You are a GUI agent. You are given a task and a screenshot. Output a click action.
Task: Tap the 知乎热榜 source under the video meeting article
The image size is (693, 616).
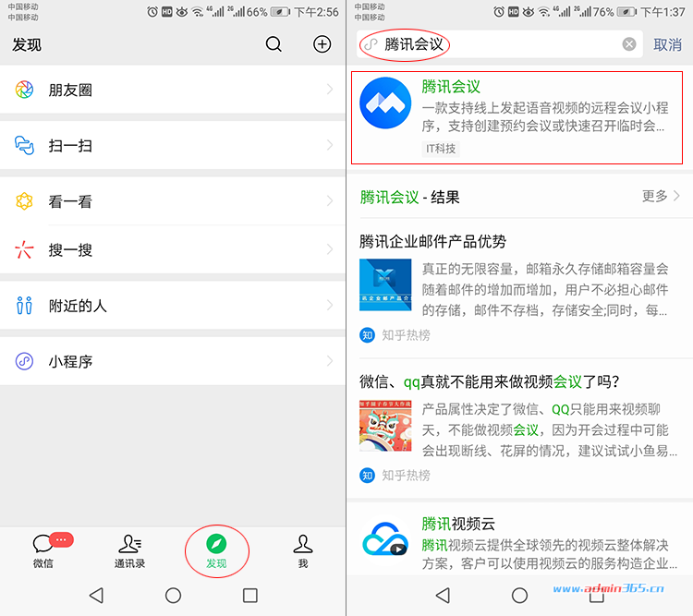point(407,476)
